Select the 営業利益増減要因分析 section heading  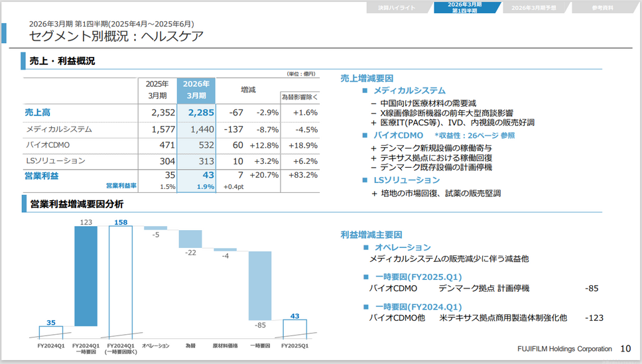point(76,204)
